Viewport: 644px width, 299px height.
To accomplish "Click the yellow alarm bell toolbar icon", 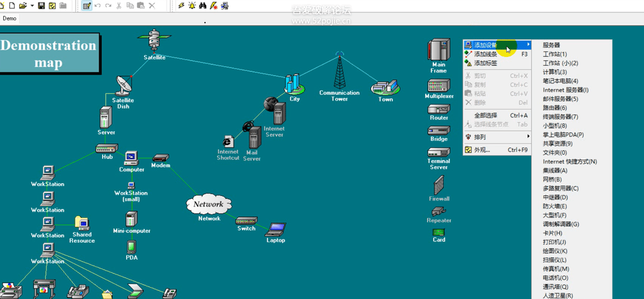I will coord(192,6).
